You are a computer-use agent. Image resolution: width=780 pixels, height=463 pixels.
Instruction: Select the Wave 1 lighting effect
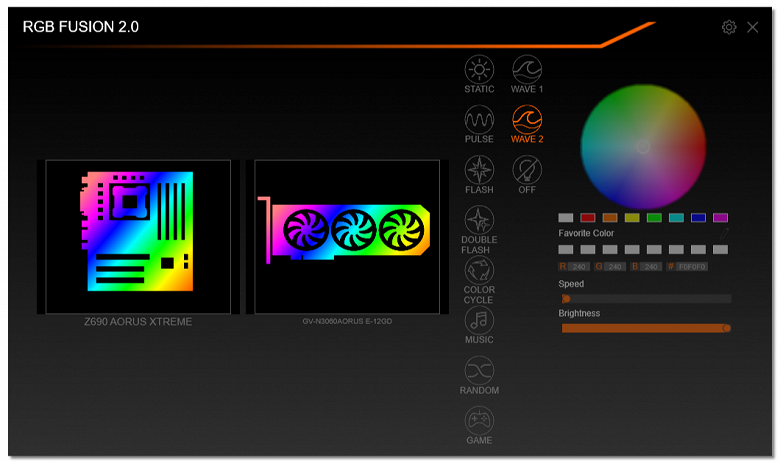tap(527, 74)
